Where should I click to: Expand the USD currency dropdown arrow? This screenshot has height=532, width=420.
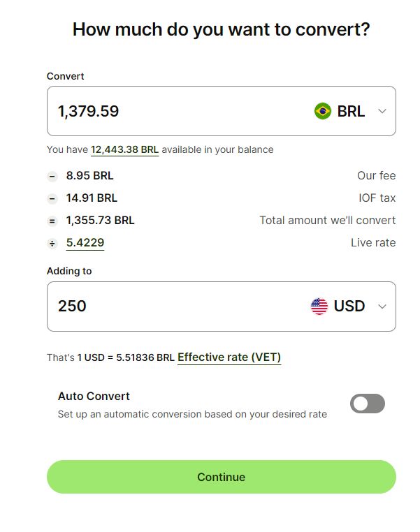(x=382, y=306)
